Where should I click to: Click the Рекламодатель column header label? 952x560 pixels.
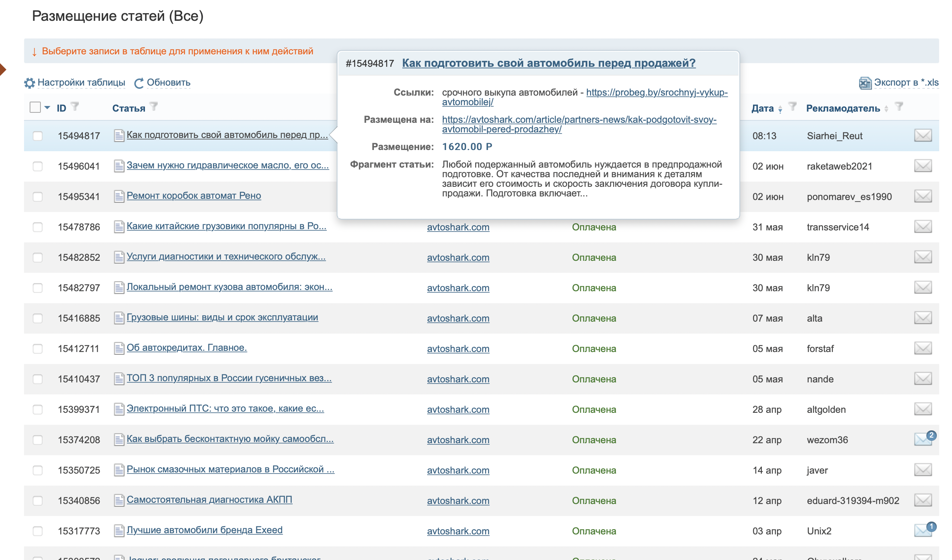tap(843, 108)
